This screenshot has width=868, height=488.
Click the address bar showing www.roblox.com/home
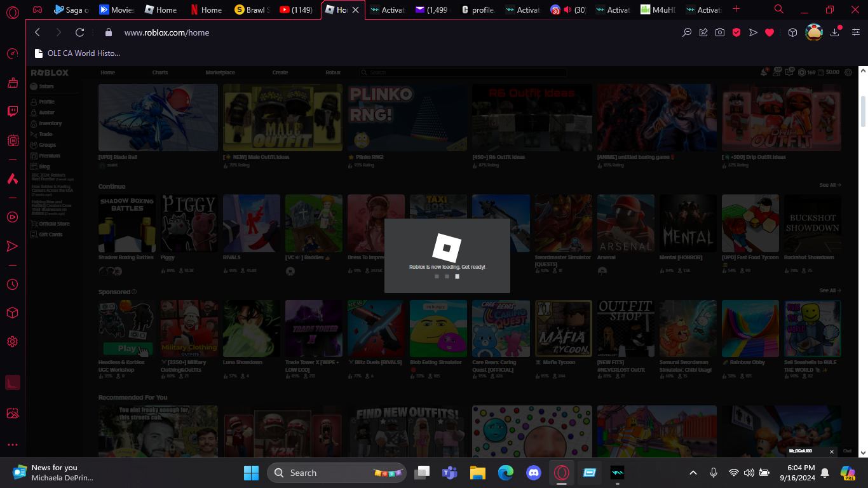click(166, 32)
